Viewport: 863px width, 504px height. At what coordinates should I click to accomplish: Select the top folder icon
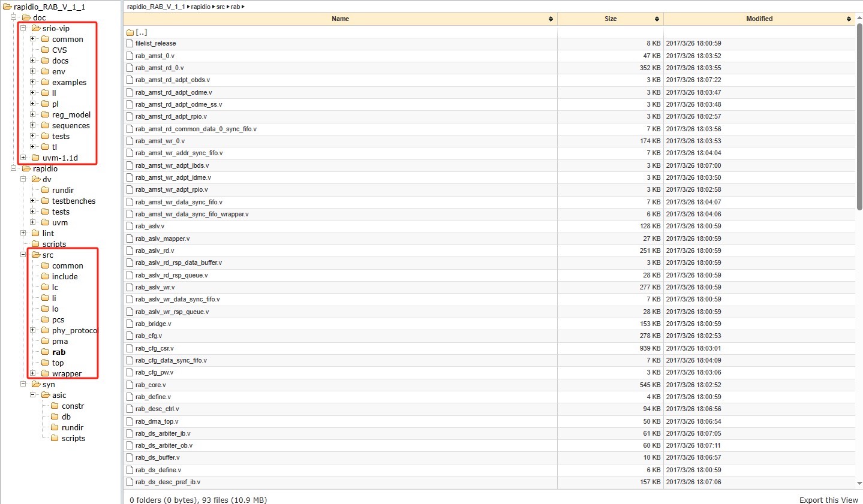click(x=45, y=363)
